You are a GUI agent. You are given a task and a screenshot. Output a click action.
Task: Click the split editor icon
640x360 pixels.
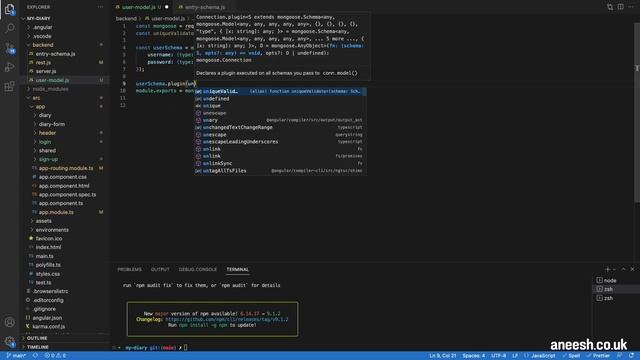point(620,7)
